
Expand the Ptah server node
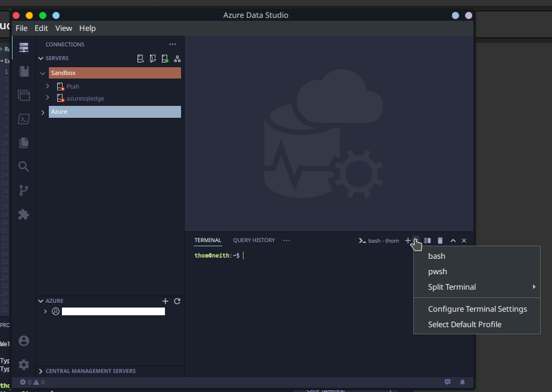coord(47,86)
